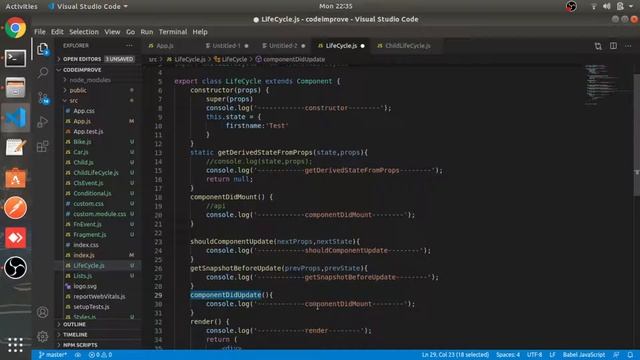Click the synchronize changes icon in status bar
This screenshot has width=640, height=360.
[x=78, y=355]
